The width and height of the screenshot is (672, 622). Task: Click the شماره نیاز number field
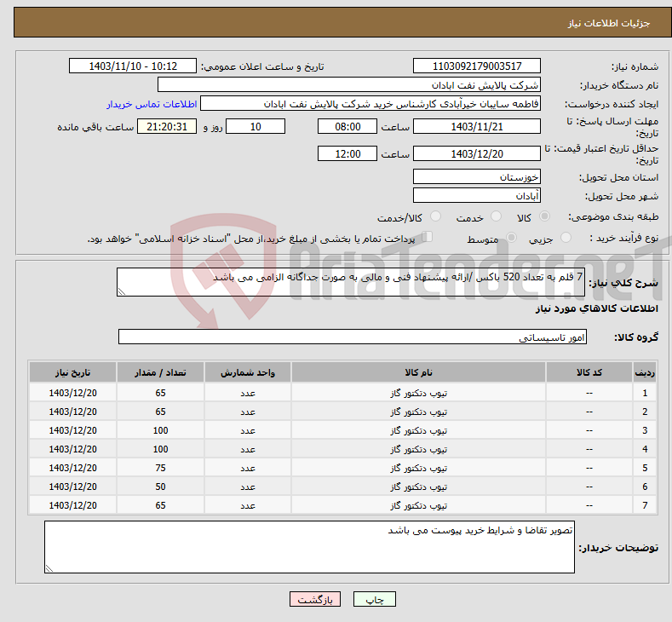click(x=477, y=66)
